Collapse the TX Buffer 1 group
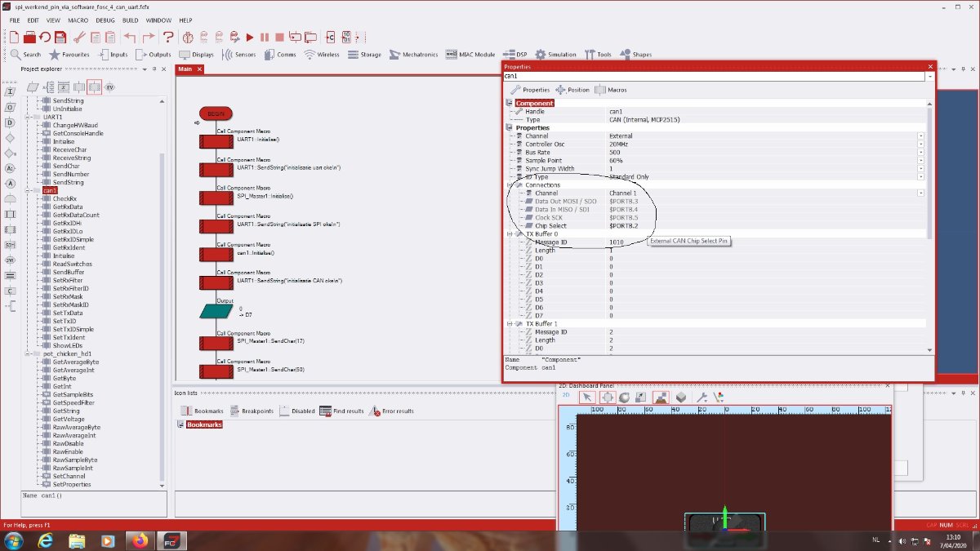This screenshot has height=551, width=980. click(x=509, y=324)
